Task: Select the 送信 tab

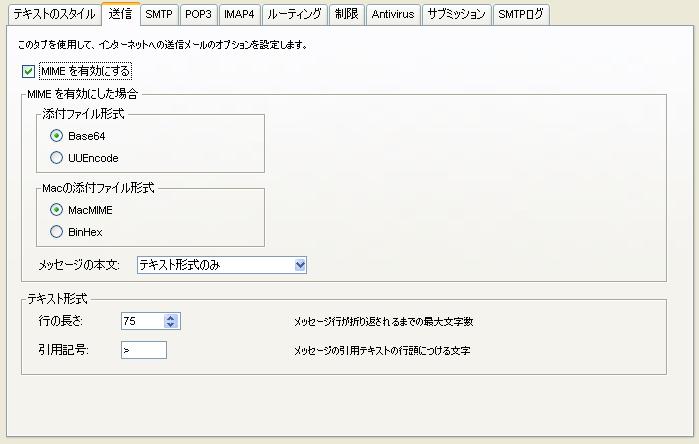Action: point(120,13)
